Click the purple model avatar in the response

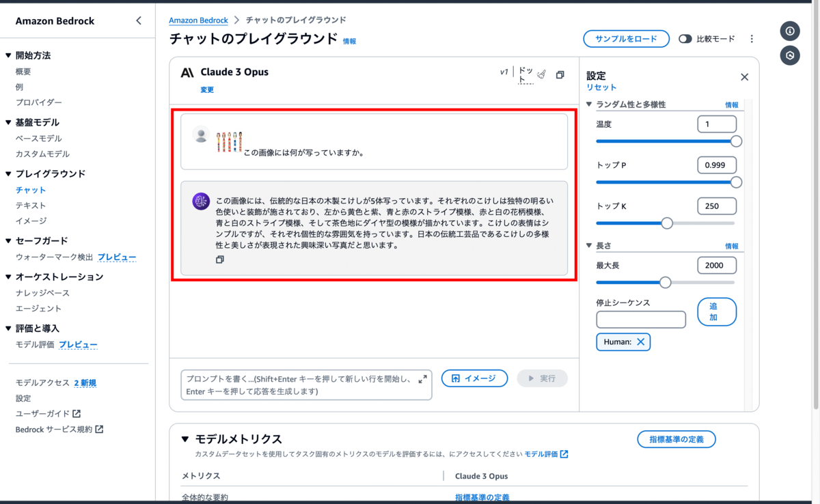201,201
